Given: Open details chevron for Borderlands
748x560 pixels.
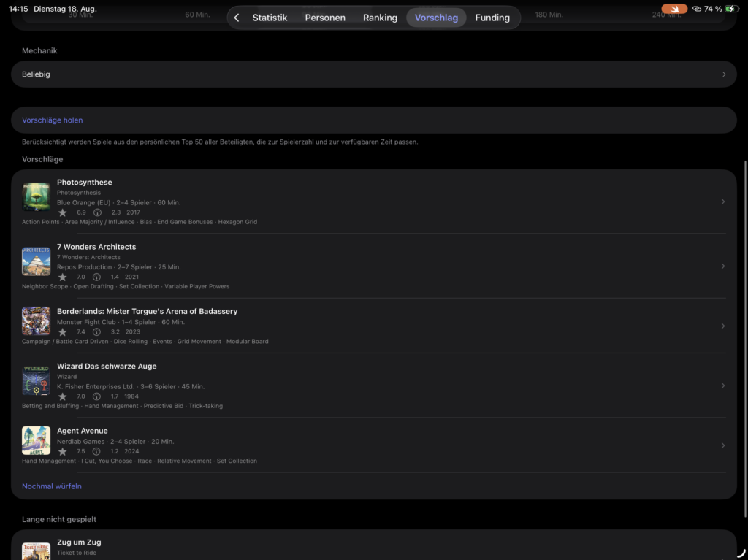Looking at the screenshot, I should (723, 326).
